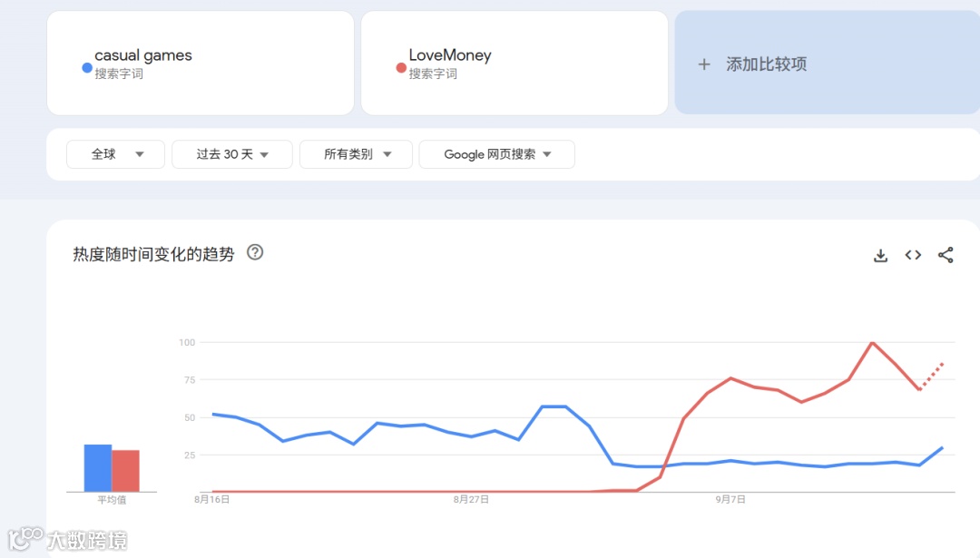980x558 pixels.
Task: Click the red line peak at 100
Action: tap(873, 342)
